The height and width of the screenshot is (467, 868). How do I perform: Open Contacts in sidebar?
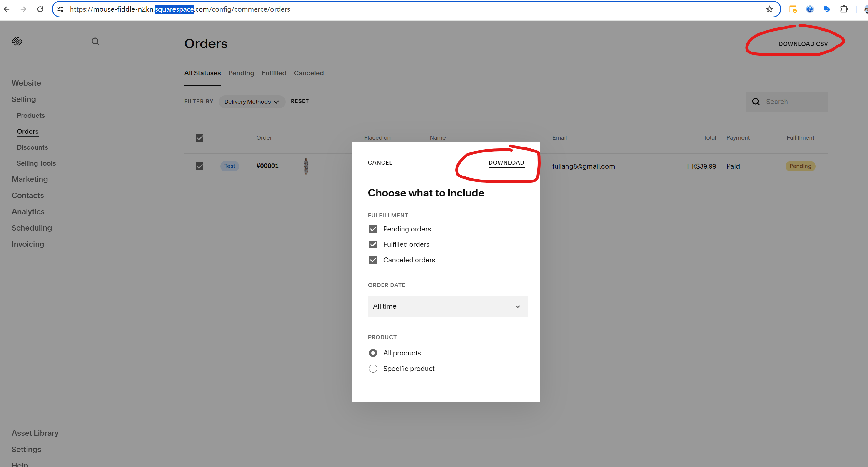(x=27, y=196)
